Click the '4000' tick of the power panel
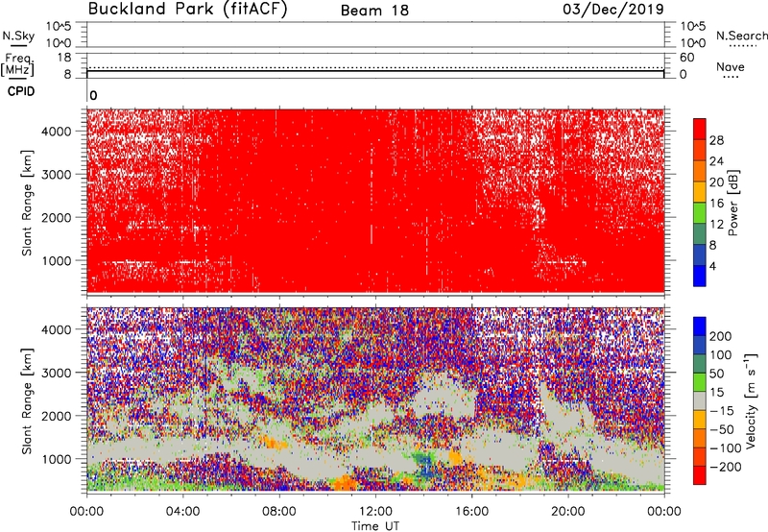The image size is (768, 532). (57, 132)
